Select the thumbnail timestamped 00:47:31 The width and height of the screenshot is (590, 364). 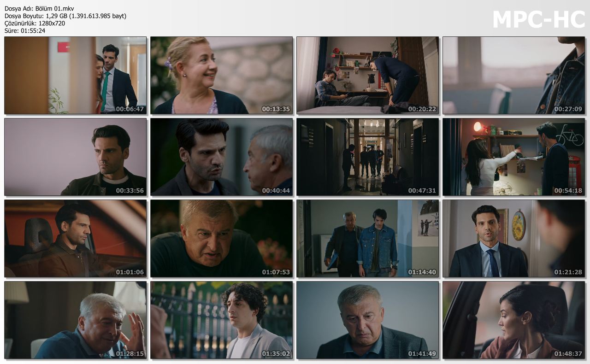point(367,157)
